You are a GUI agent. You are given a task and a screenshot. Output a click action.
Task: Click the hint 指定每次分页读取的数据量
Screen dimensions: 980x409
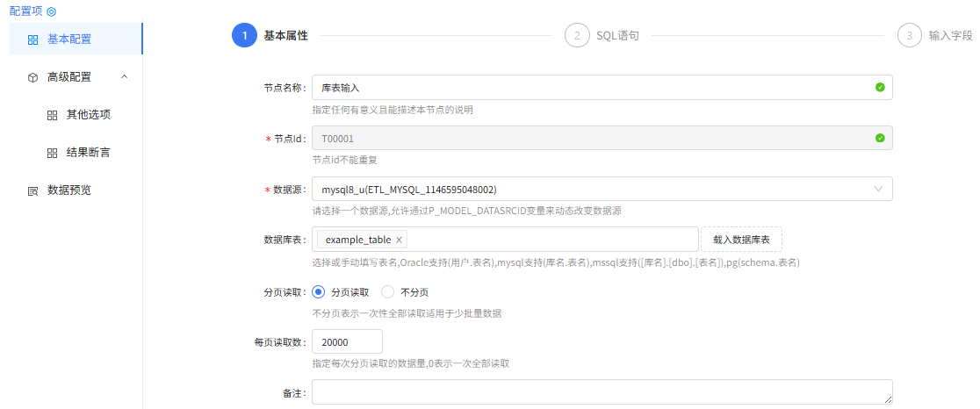(411, 364)
